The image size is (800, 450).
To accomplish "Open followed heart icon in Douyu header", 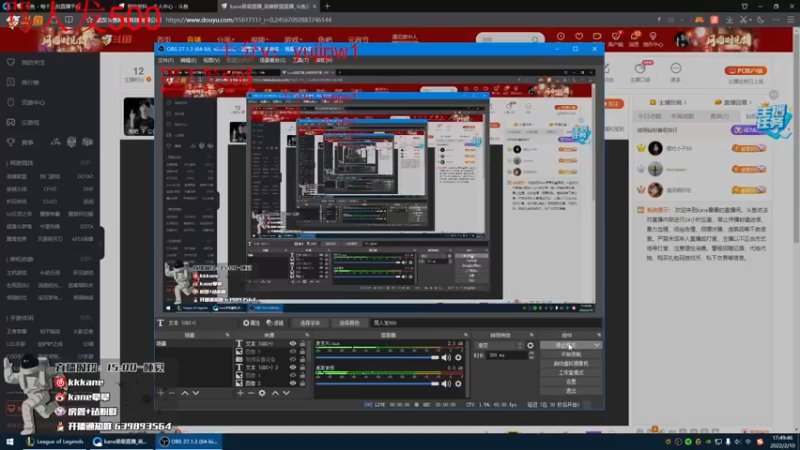I will tap(579, 37).
